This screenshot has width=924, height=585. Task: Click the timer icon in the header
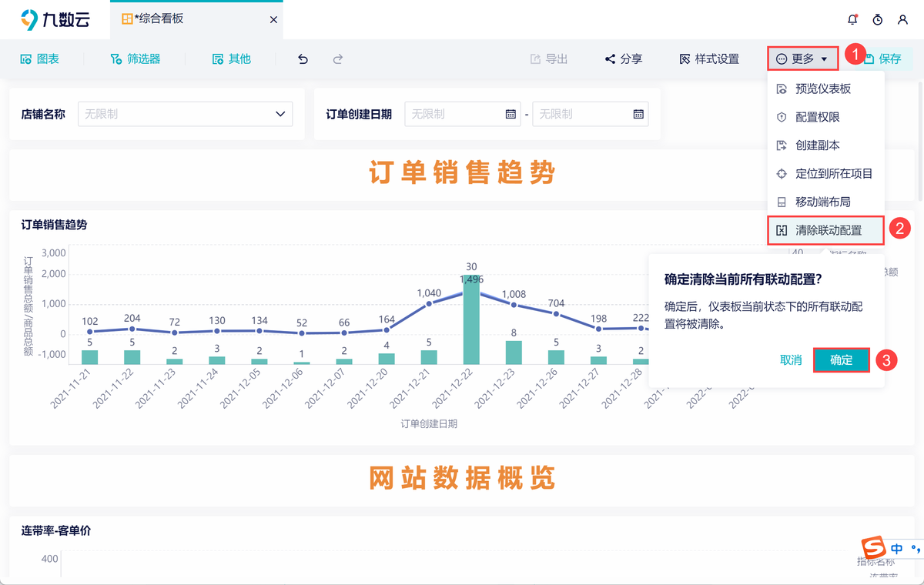pyautogui.click(x=878, y=19)
